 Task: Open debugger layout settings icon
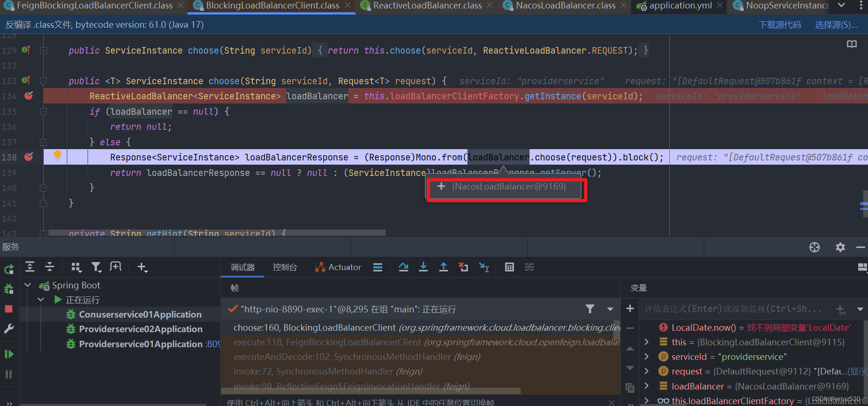[x=862, y=267]
